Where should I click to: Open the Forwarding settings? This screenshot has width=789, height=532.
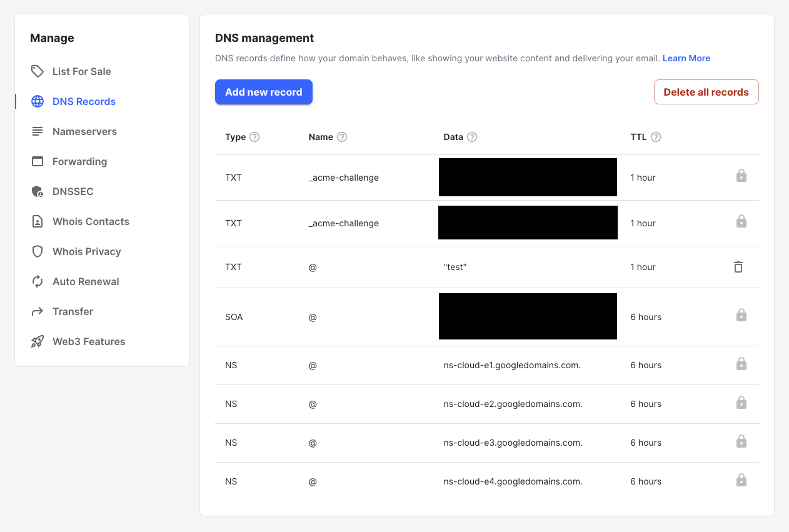click(79, 161)
